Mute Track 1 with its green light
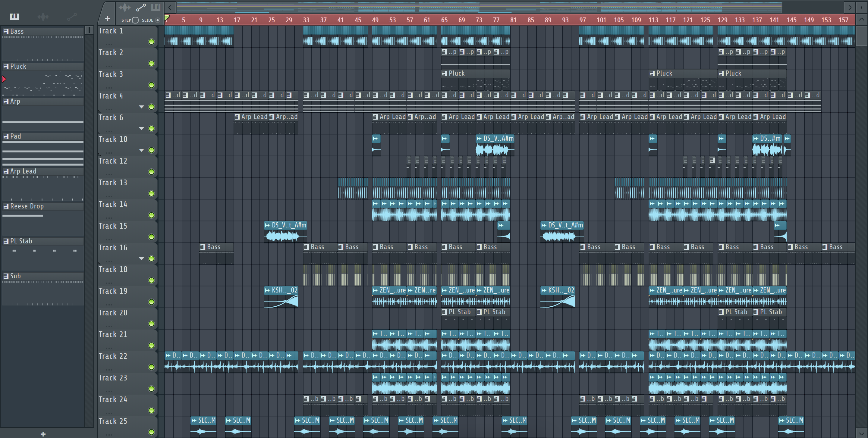 click(x=151, y=41)
